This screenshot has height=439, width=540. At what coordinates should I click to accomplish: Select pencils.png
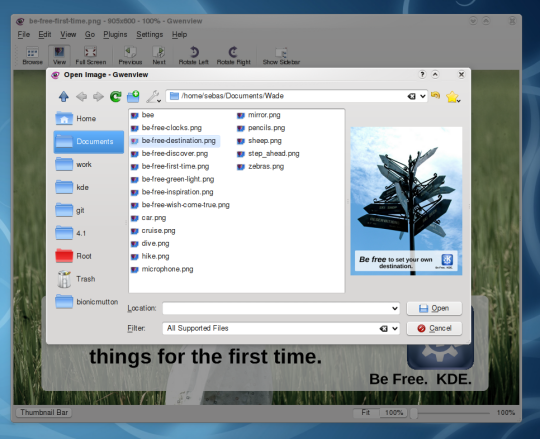tap(261, 128)
